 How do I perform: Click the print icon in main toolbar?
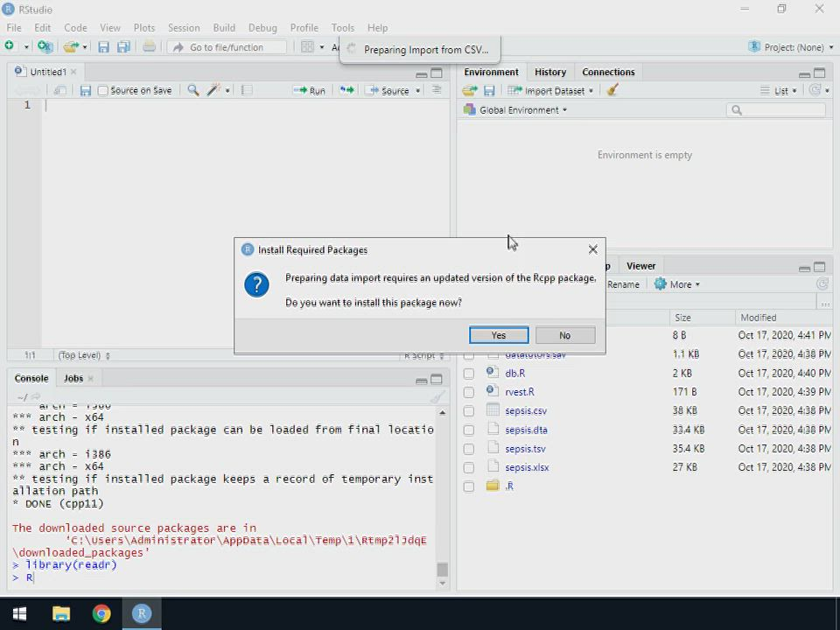pos(149,47)
